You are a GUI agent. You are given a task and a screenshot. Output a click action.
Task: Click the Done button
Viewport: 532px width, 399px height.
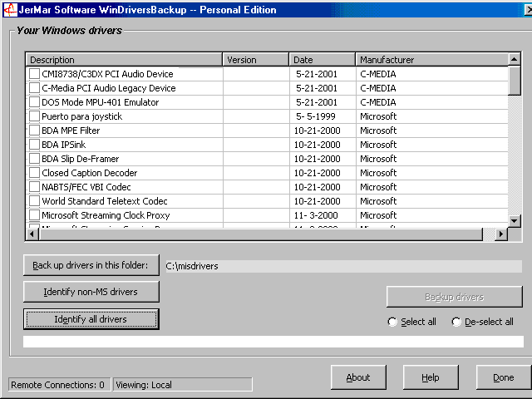point(504,377)
